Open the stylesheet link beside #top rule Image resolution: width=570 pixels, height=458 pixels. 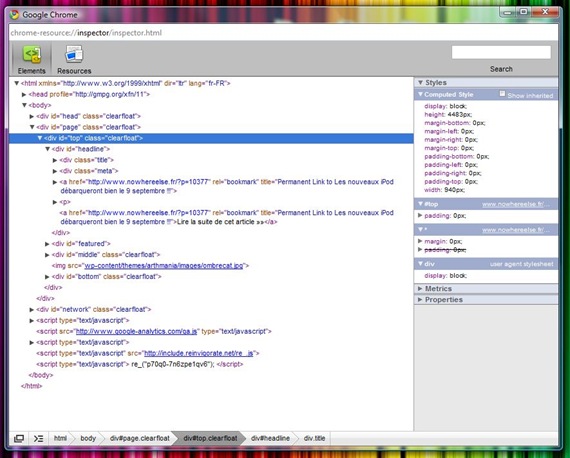pos(516,204)
